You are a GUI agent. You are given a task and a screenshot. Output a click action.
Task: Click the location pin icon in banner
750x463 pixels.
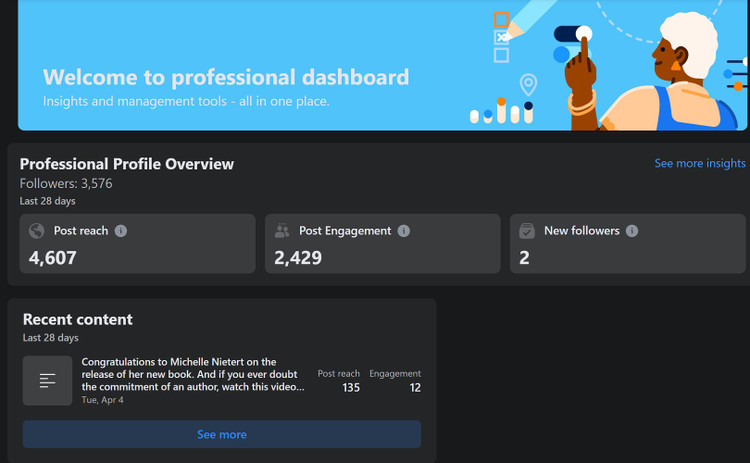(x=528, y=84)
